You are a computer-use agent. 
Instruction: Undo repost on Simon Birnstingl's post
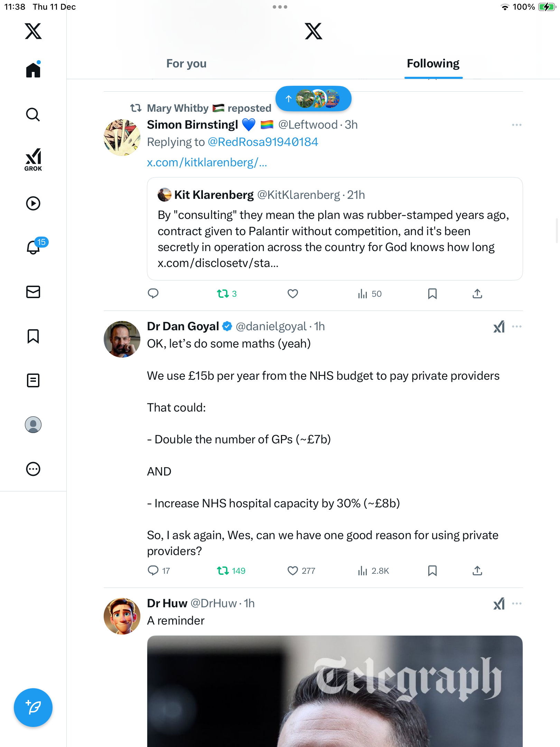point(223,294)
